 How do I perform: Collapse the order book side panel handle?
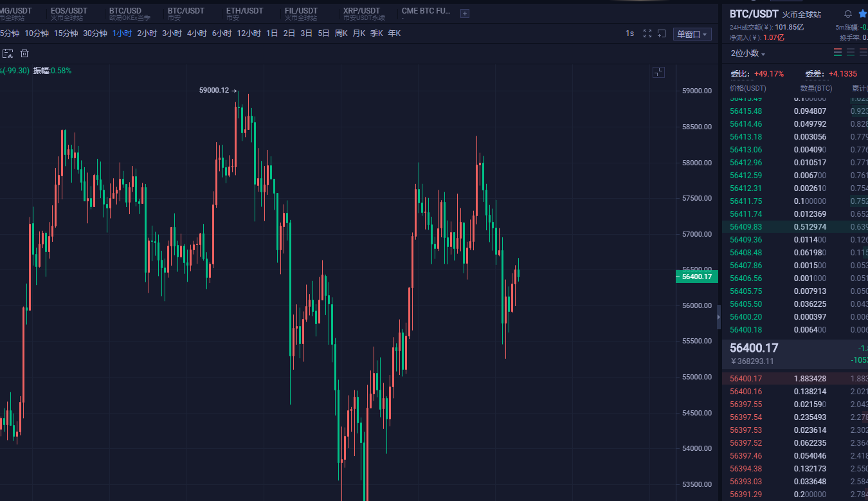pos(719,316)
